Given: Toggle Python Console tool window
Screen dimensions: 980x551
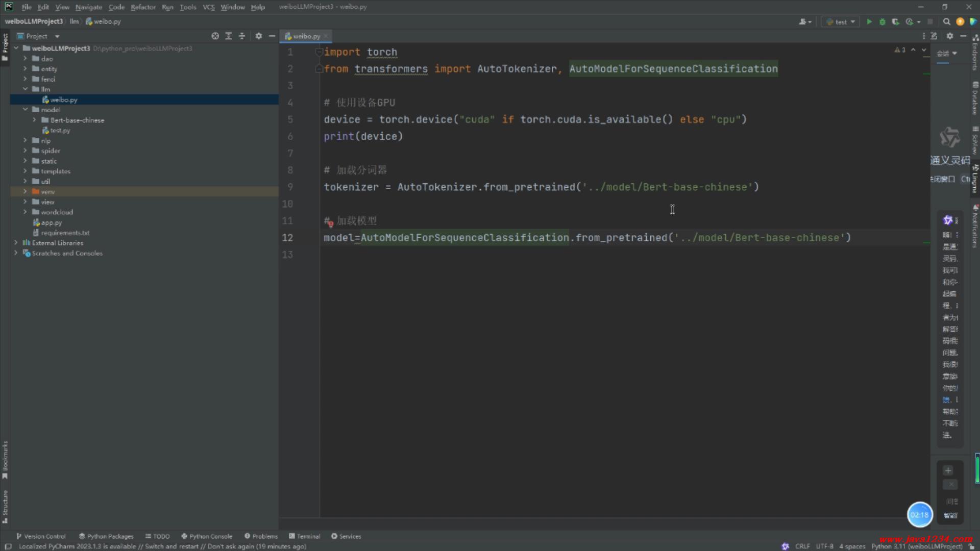Looking at the screenshot, I should pyautogui.click(x=207, y=536).
